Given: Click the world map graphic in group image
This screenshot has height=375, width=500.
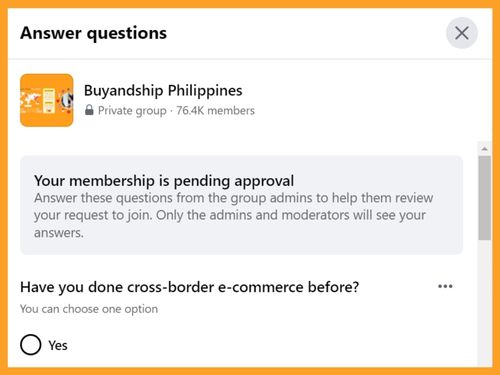Looking at the screenshot, I should [30, 100].
